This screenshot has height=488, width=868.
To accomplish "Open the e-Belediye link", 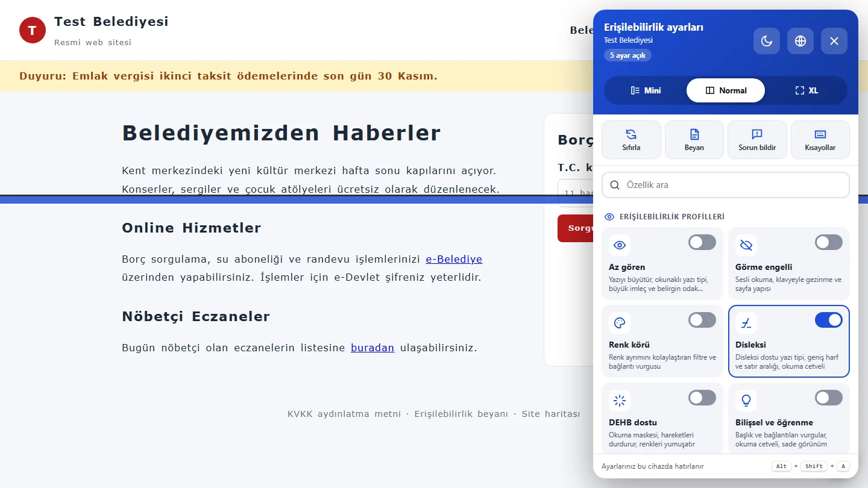I will [454, 259].
